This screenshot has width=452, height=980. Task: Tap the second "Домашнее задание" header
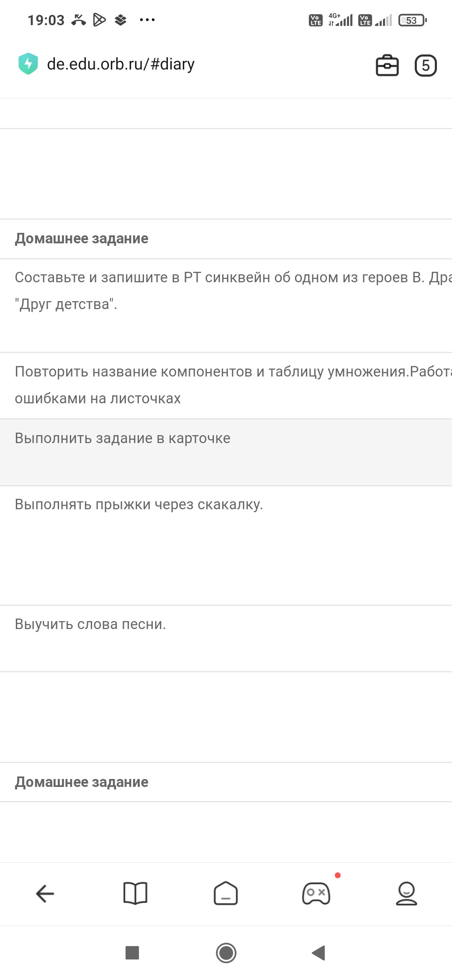coord(82,782)
